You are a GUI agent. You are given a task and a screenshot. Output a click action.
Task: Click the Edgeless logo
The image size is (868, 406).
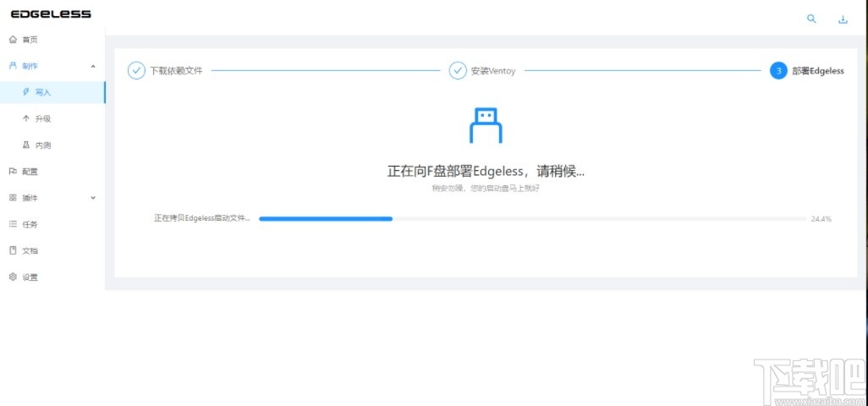coord(51,14)
